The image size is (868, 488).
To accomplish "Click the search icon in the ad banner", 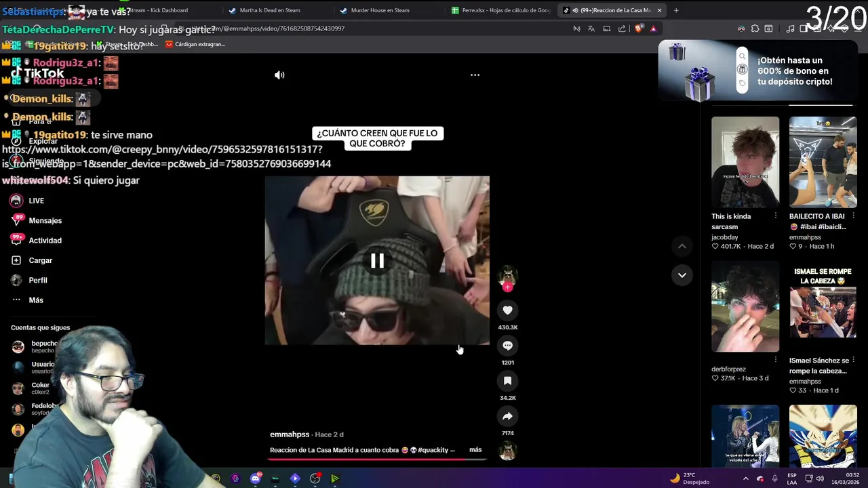I will click(x=742, y=56).
